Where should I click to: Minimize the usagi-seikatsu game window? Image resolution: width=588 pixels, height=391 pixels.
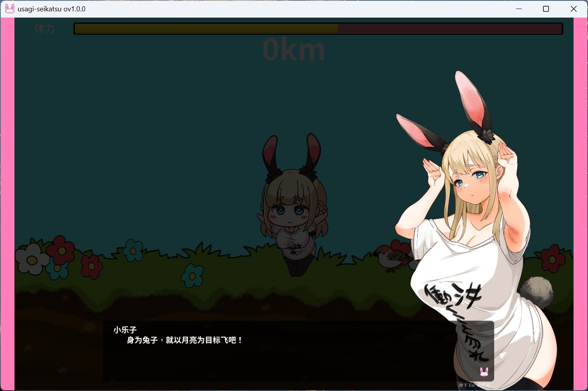[x=519, y=9]
